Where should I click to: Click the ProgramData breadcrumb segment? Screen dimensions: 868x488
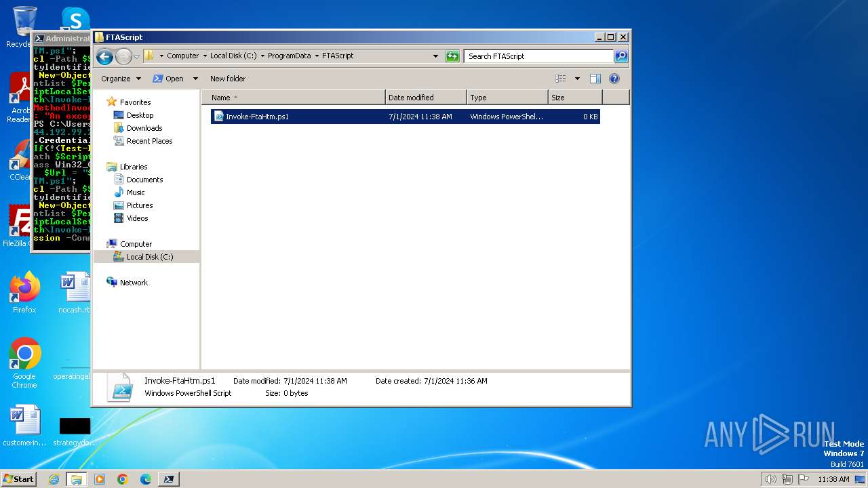tap(289, 56)
